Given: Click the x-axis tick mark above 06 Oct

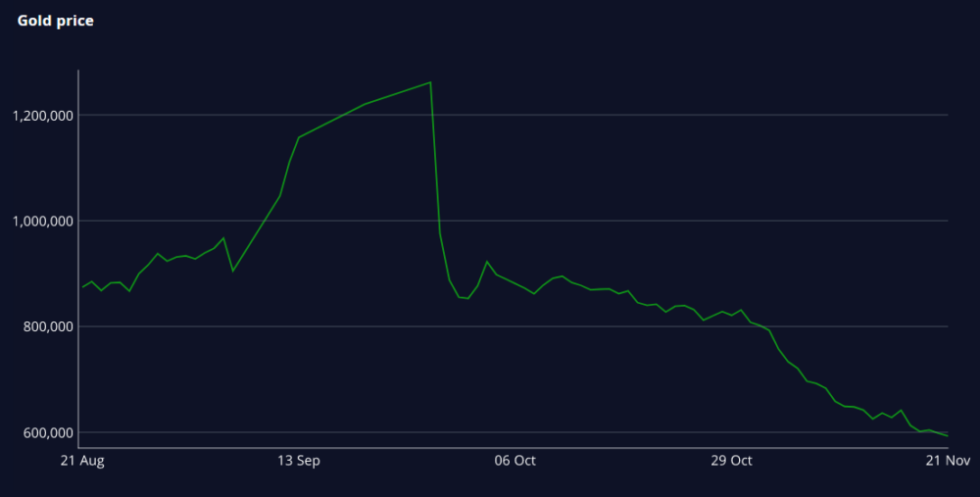Looking at the screenshot, I should click(515, 448).
